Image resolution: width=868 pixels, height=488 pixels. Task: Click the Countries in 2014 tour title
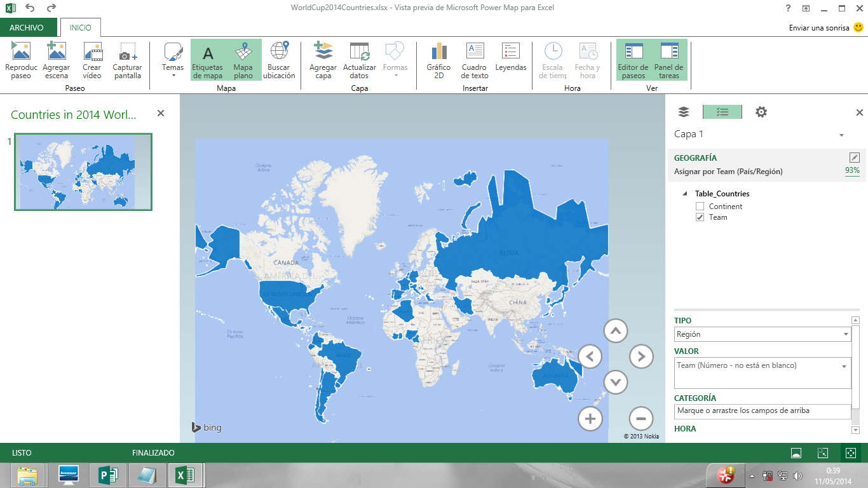pyautogui.click(x=74, y=114)
